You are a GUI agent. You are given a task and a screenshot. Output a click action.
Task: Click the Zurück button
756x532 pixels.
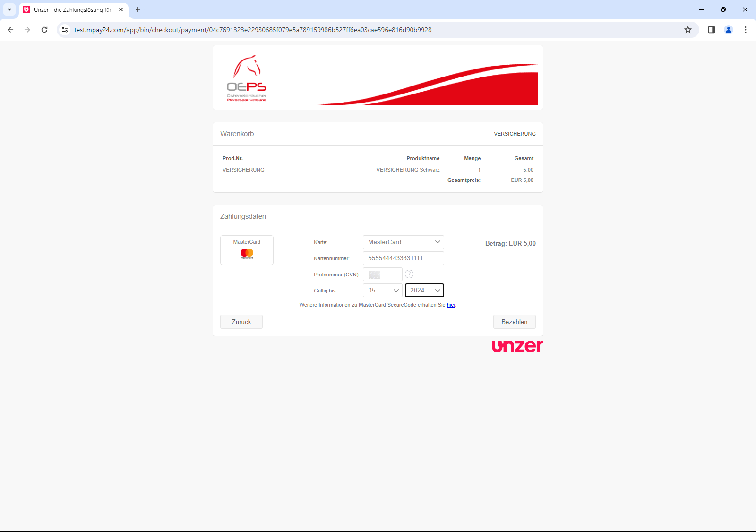point(241,322)
